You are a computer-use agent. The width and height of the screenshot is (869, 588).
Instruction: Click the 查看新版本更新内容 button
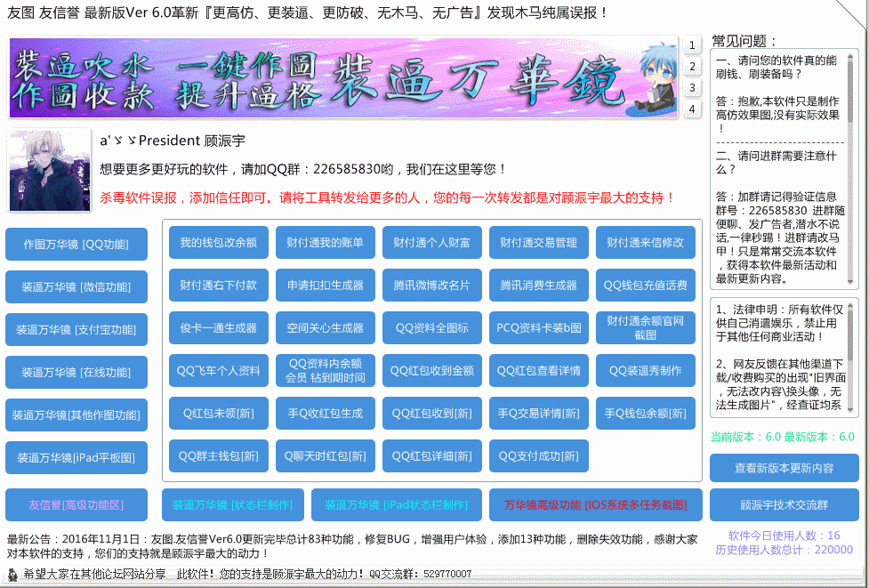click(785, 468)
